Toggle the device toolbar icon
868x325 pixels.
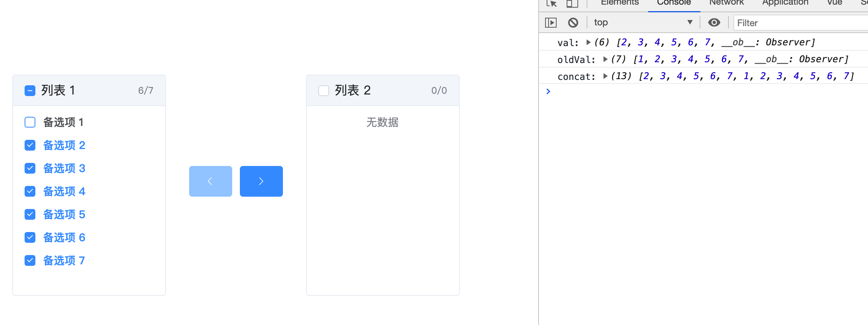click(572, 3)
